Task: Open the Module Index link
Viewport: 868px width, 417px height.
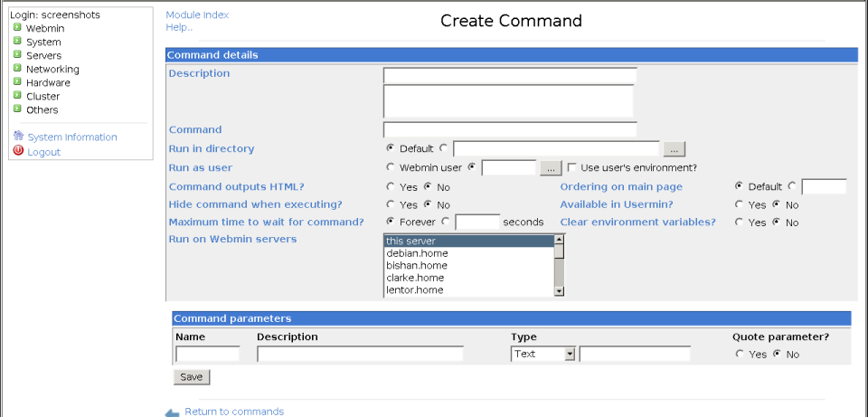Action: click(197, 14)
